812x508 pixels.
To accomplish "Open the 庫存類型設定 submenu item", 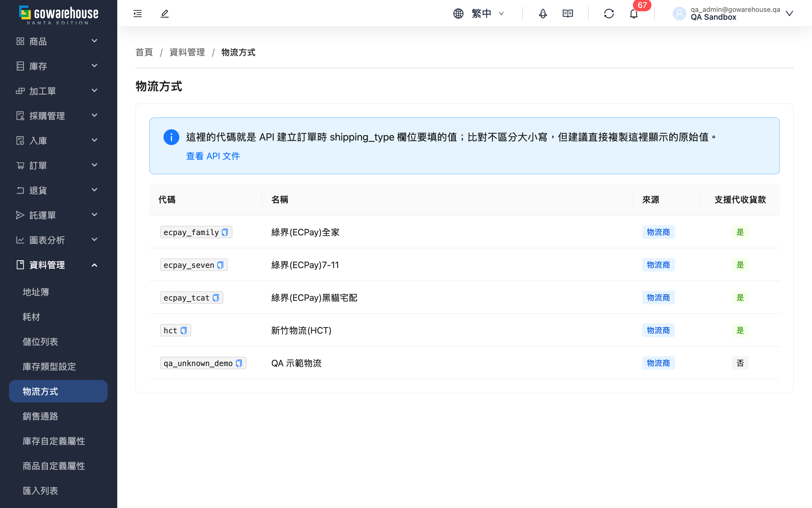I will click(58, 367).
